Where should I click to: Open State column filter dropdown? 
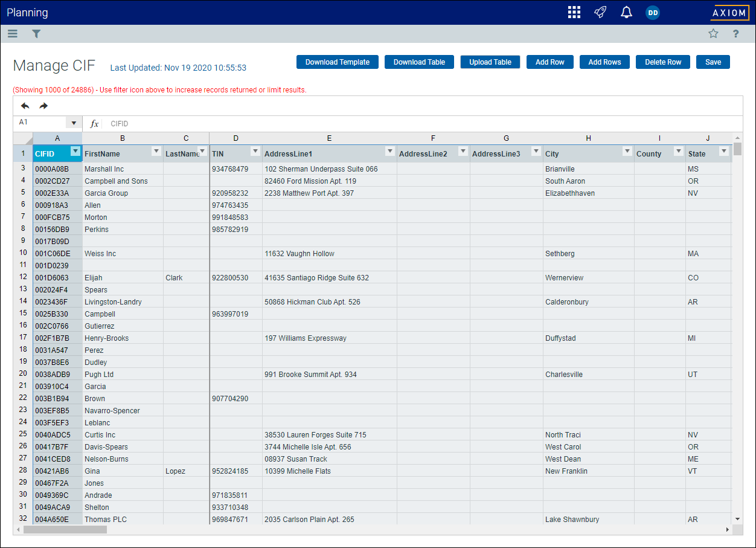(724, 151)
